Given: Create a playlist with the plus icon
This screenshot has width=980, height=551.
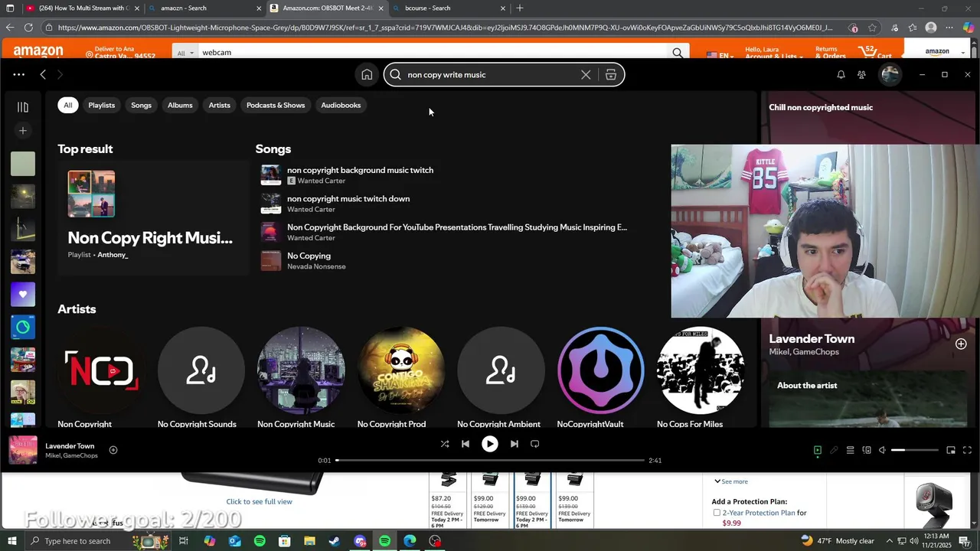Looking at the screenshot, I should point(23,131).
